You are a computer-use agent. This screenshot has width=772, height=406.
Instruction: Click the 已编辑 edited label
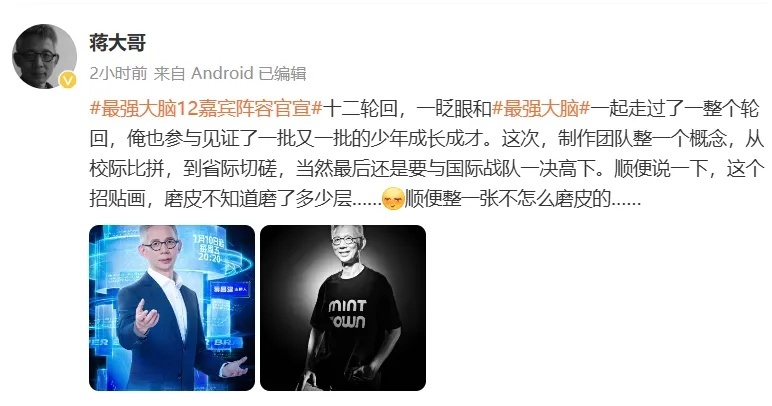283,73
